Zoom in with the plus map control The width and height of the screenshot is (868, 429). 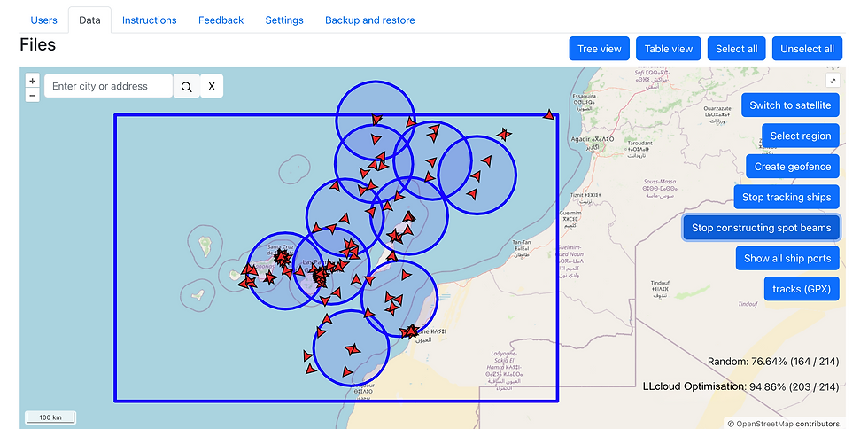point(33,81)
